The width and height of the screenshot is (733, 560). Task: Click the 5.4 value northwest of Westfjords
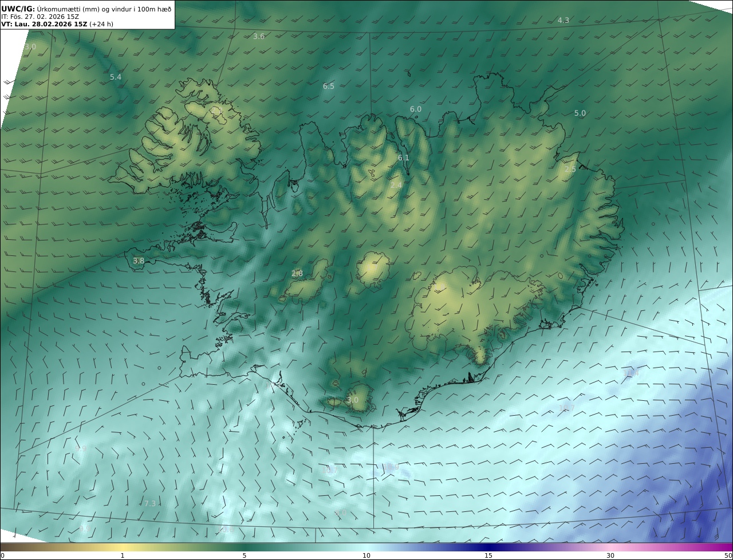pos(116,77)
